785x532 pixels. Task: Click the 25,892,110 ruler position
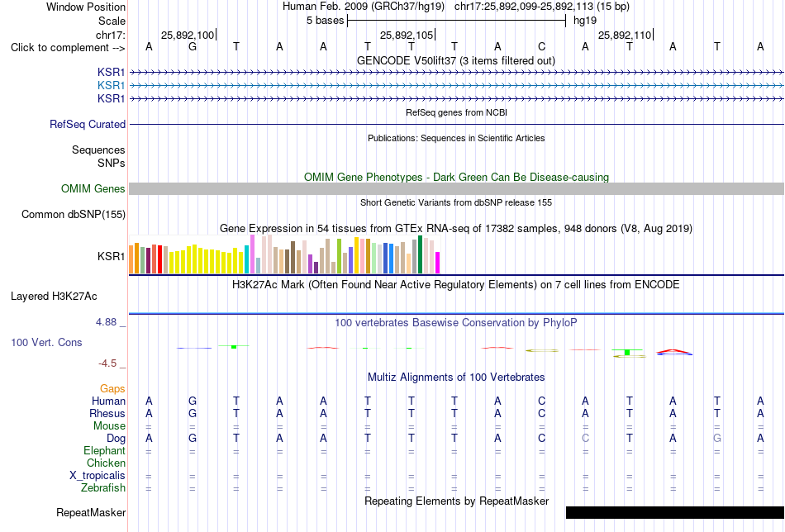pyautogui.click(x=625, y=35)
